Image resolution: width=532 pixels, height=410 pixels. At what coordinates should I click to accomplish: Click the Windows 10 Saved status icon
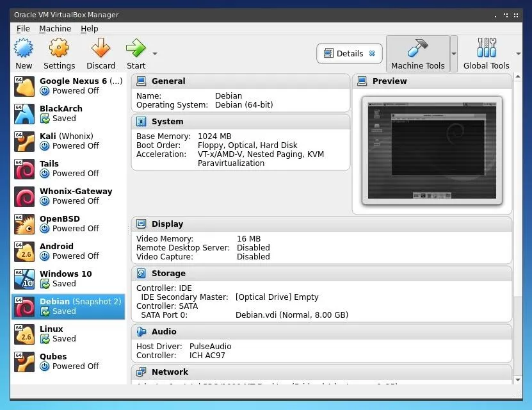pos(45,284)
